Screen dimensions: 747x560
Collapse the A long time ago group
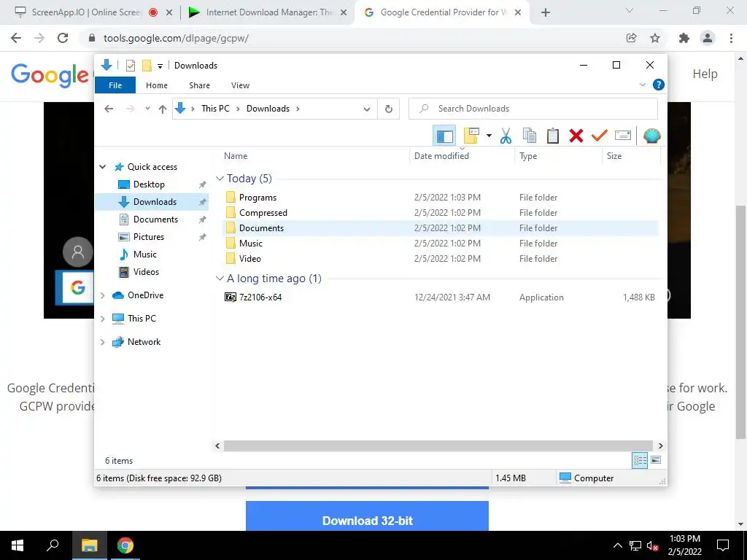point(220,279)
